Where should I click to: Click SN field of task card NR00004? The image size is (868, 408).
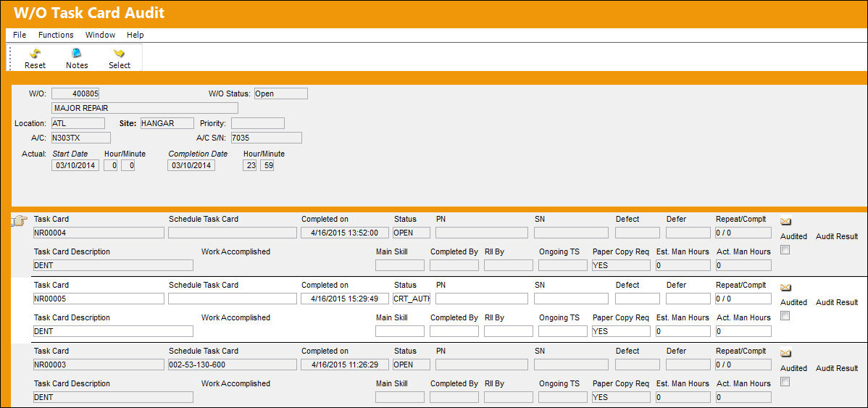(571, 233)
